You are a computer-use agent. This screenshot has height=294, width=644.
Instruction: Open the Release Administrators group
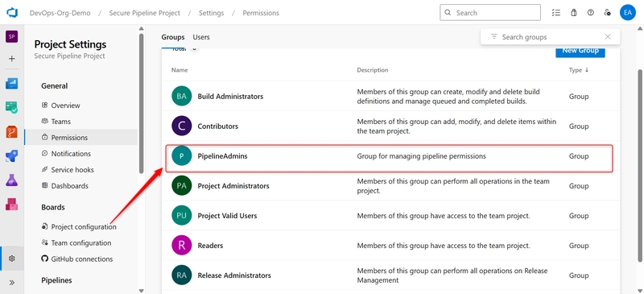pos(234,275)
